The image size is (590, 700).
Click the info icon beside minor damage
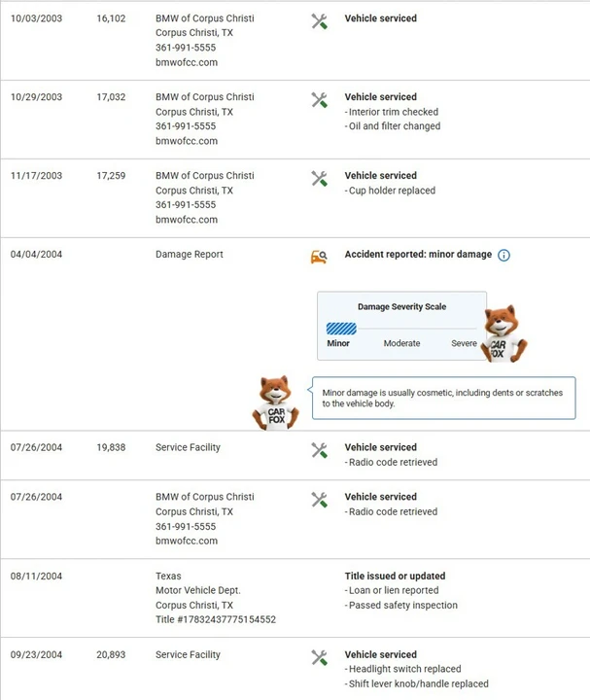503,255
